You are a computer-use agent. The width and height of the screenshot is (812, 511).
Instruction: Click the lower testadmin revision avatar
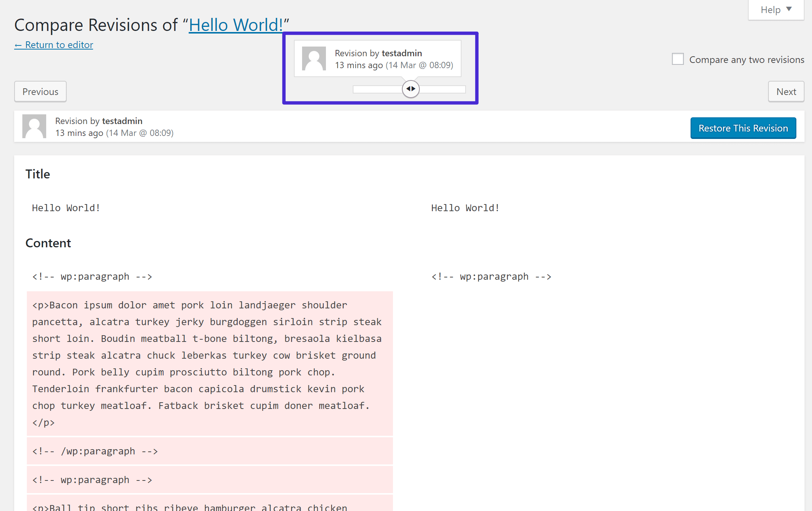point(34,126)
